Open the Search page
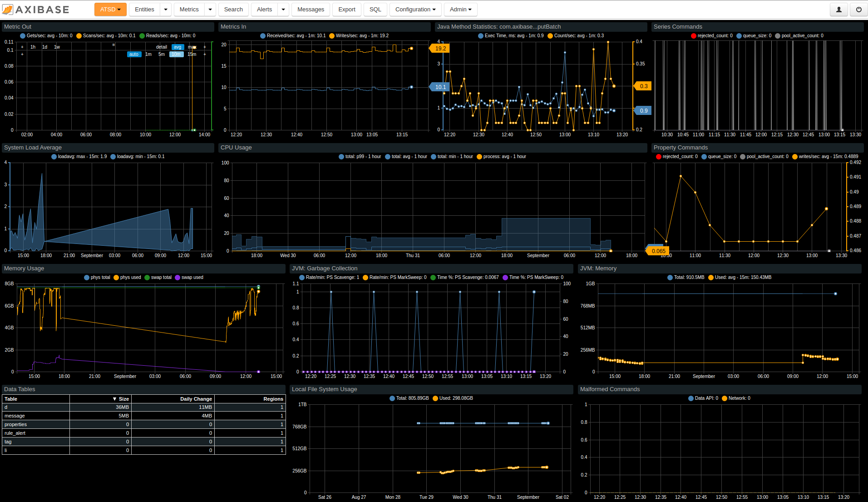The width and height of the screenshot is (868, 502). [233, 10]
